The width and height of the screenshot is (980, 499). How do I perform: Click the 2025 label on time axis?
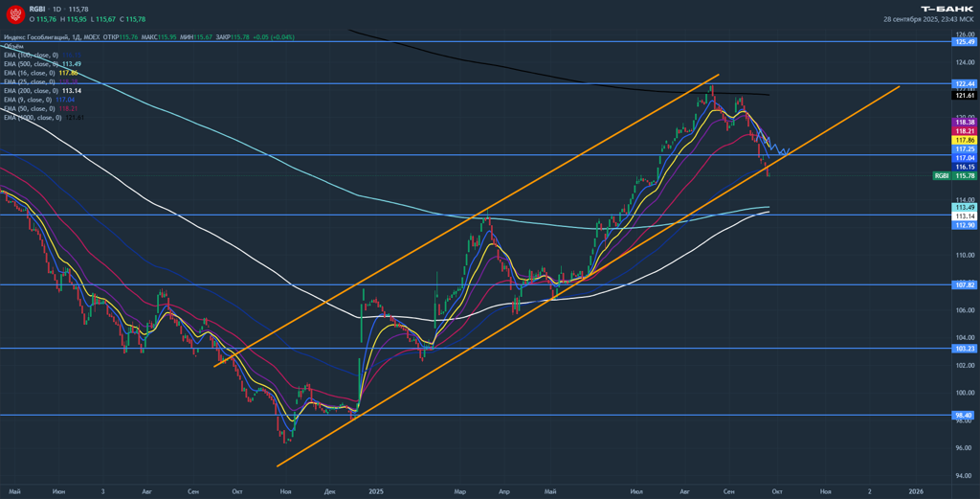375,490
